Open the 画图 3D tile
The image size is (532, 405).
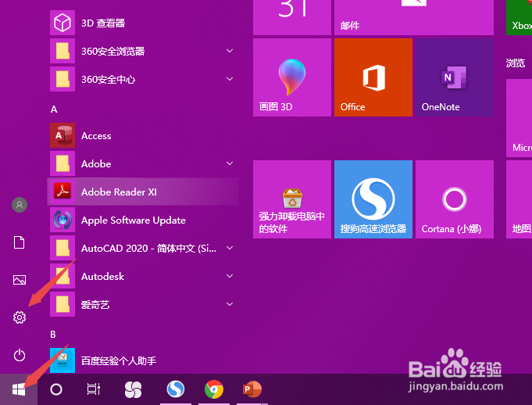(x=292, y=77)
